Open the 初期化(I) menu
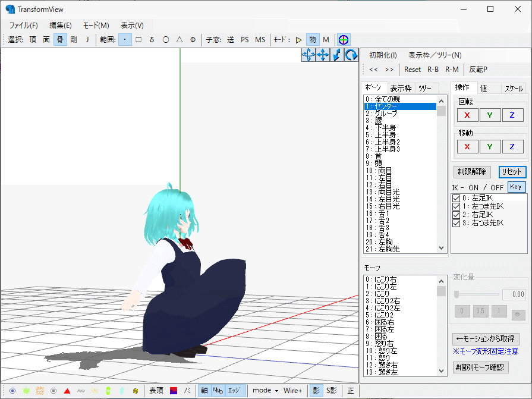532x399 pixels. click(x=383, y=55)
